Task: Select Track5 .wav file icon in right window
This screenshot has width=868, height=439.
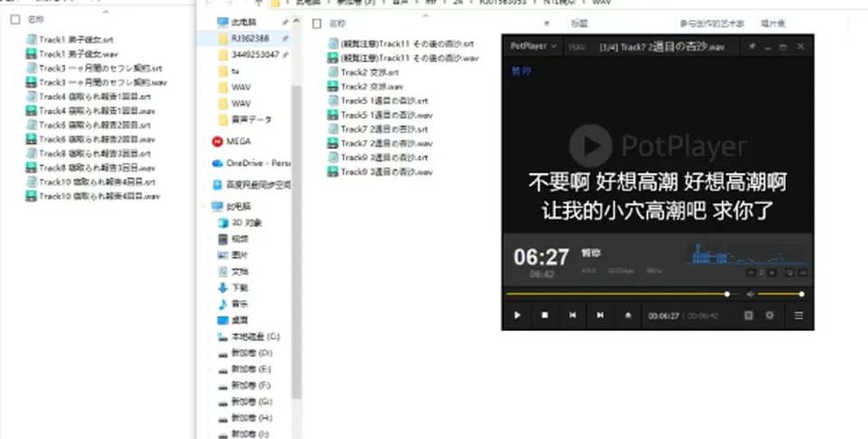Action: click(333, 115)
